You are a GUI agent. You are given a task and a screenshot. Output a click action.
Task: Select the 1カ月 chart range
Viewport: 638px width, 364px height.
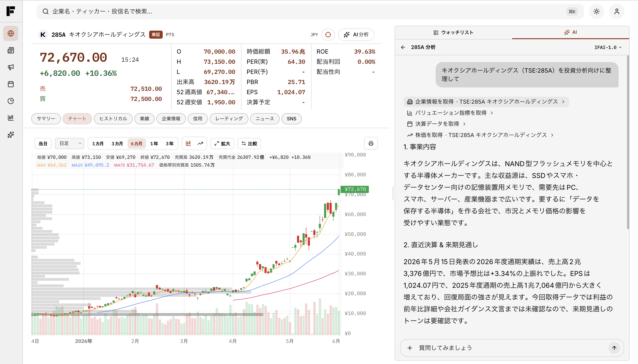(x=98, y=144)
